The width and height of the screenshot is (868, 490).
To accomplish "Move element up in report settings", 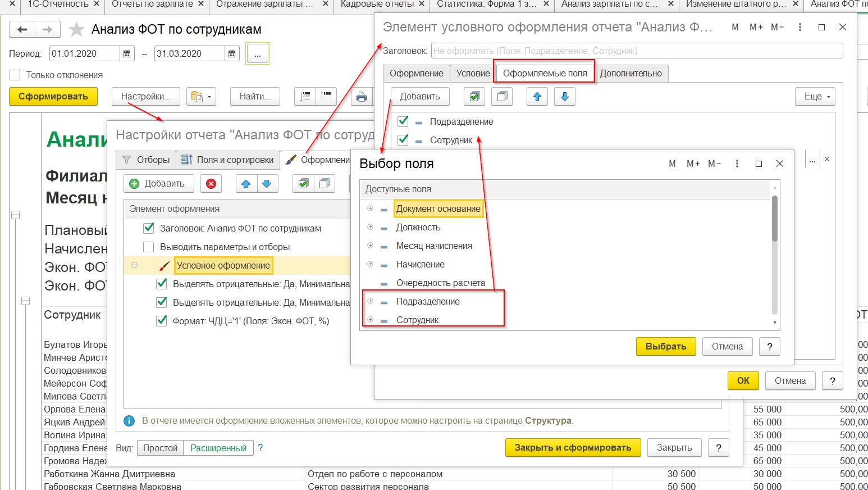I will [246, 184].
